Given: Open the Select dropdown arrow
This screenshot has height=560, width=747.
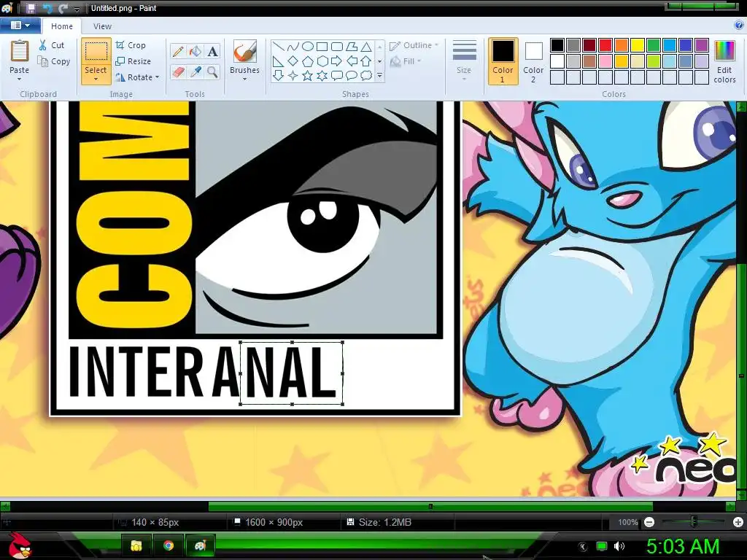Looking at the screenshot, I should (x=96, y=79).
